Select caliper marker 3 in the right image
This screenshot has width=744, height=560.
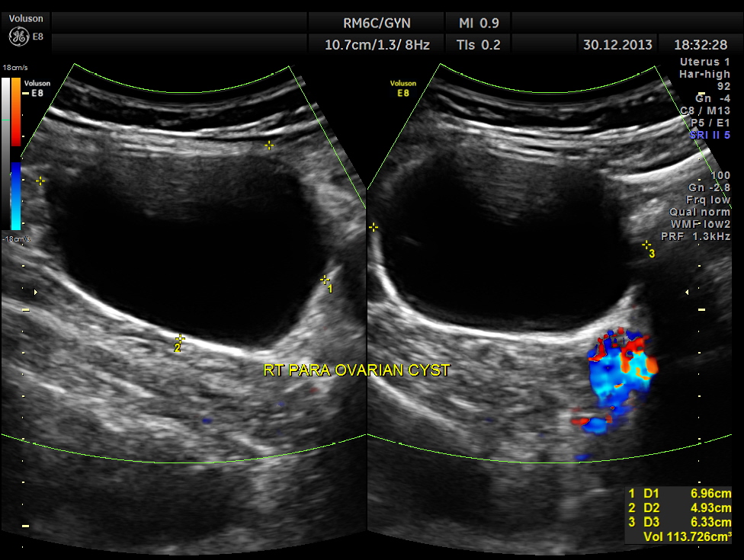tap(646, 245)
